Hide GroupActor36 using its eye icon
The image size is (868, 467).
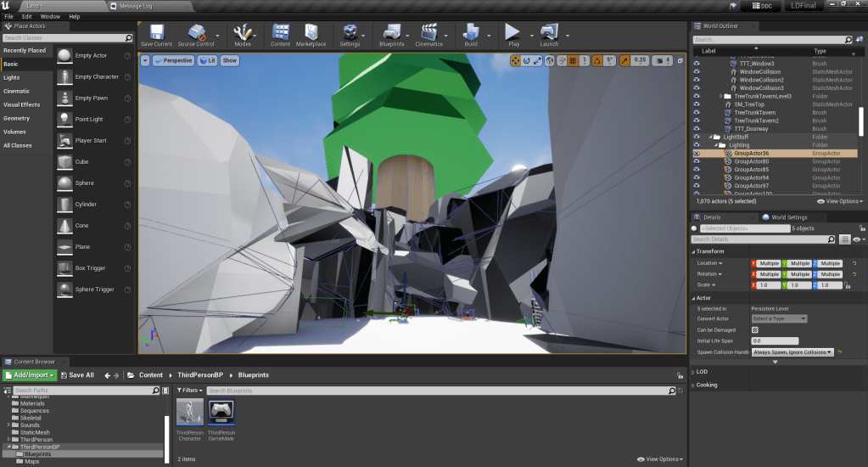[697, 154]
